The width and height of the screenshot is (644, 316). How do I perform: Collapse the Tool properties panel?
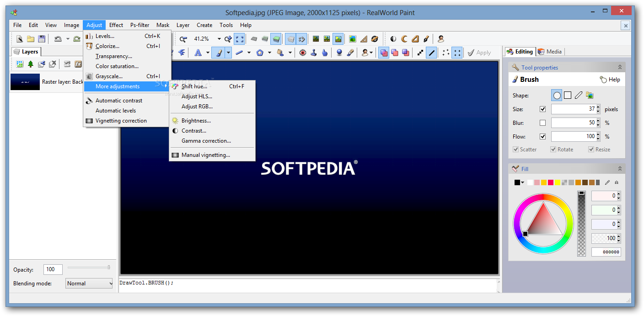click(x=620, y=67)
